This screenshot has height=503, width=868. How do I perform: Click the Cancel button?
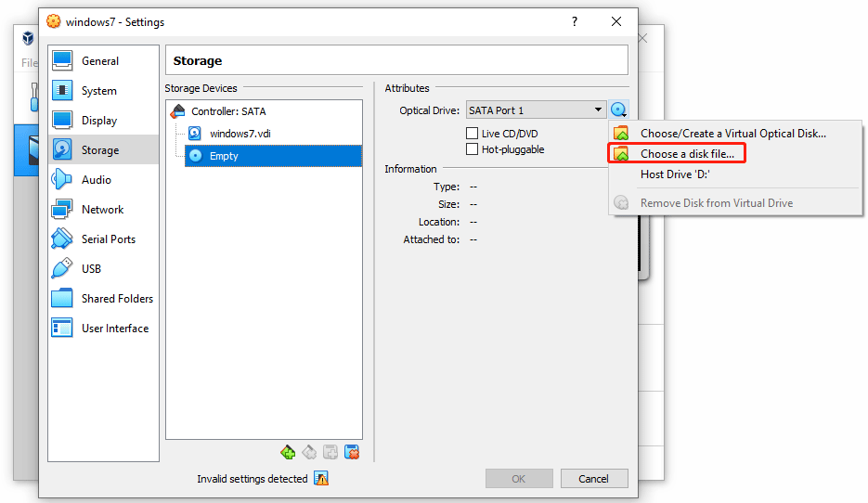coord(594,479)
